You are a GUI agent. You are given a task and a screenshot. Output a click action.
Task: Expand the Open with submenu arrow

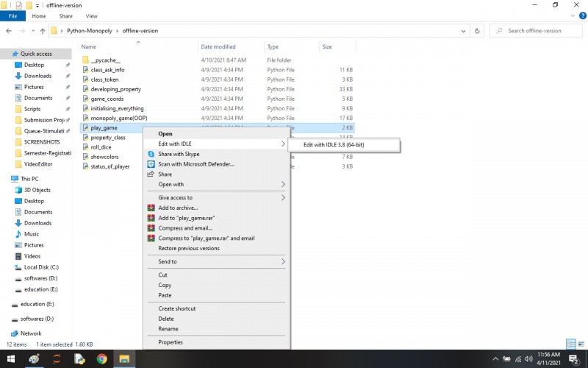point(283,185)
